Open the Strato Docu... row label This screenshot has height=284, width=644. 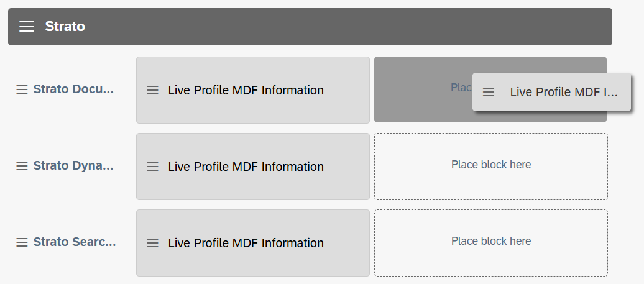73,89
